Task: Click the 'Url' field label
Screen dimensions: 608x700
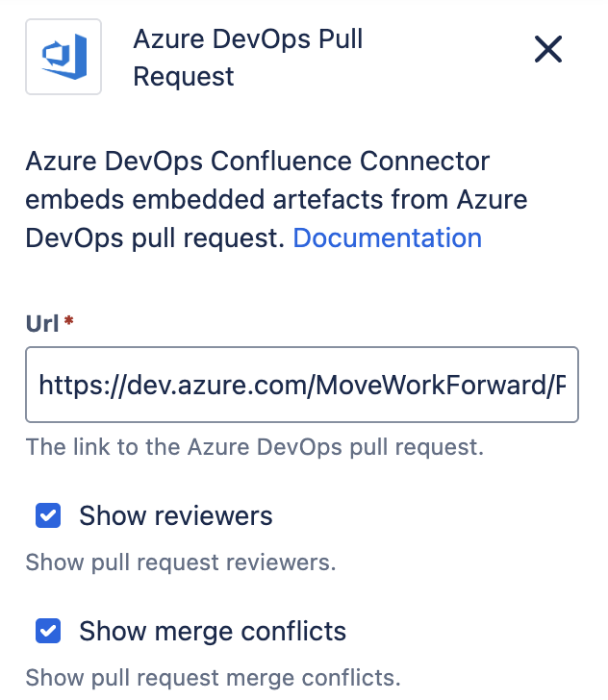Action: [x=42, y=323]
